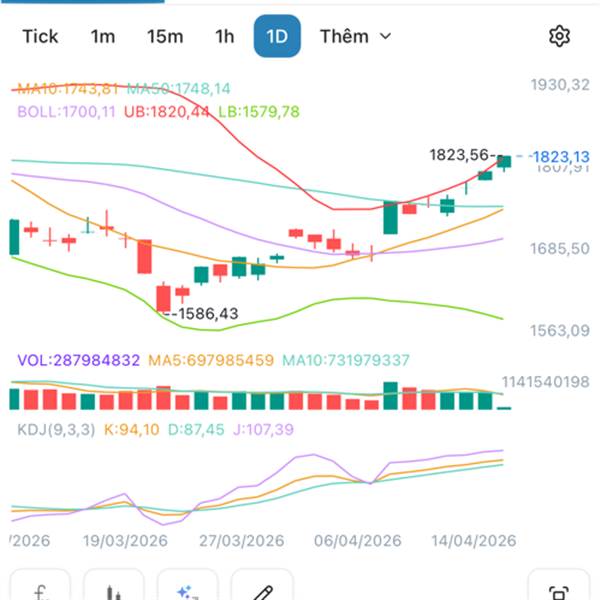Click the current price tag 1823,13

pyautogui.click(x=560, y=156)
